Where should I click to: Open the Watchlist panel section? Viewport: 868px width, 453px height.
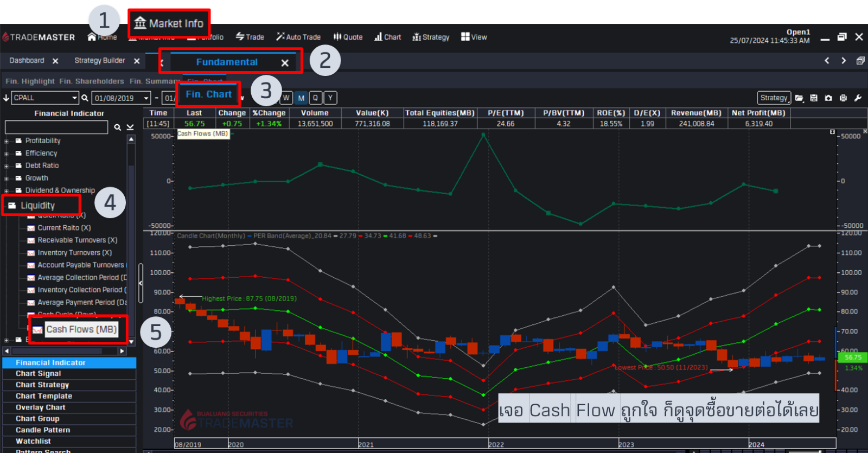69,442
